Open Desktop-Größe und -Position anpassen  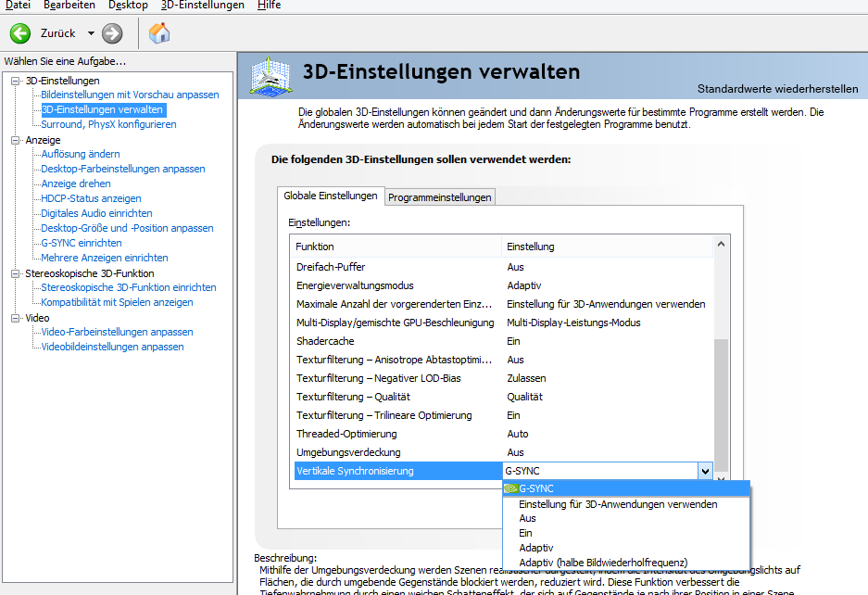pyautogui.click(x=127, y=228)
